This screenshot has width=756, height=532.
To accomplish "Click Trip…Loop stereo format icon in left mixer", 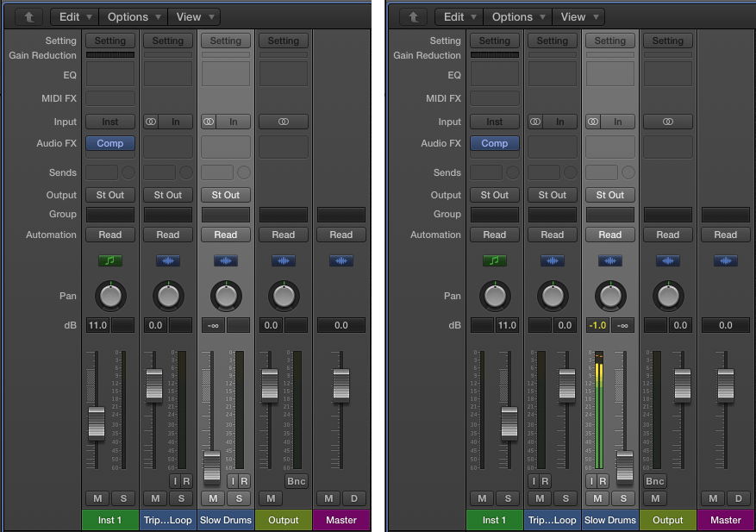I will click(x=151, y=122).
